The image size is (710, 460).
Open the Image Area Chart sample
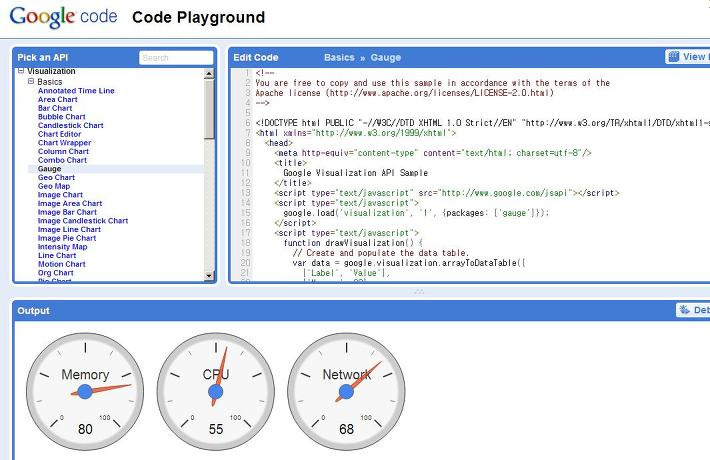pos(70,203)
